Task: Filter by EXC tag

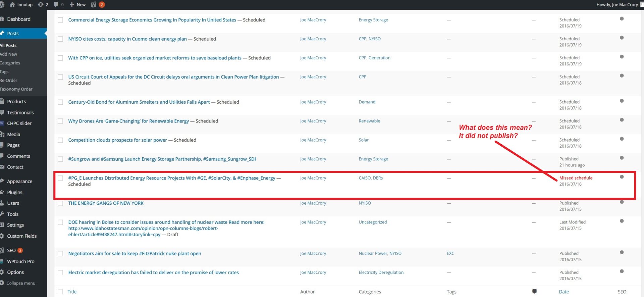Action: coord(450,253)
